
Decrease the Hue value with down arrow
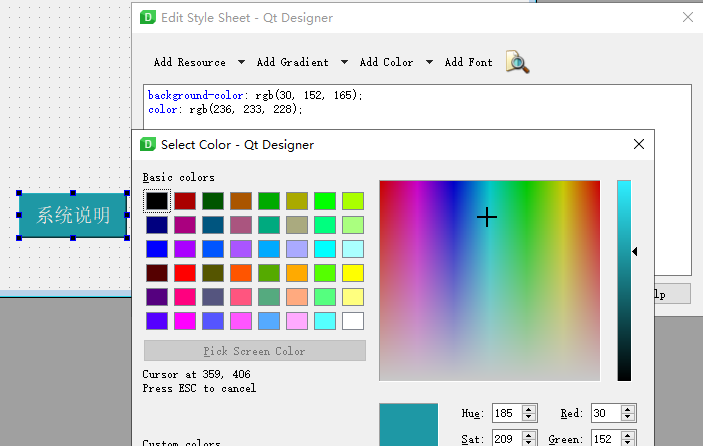tap(529, 417)
